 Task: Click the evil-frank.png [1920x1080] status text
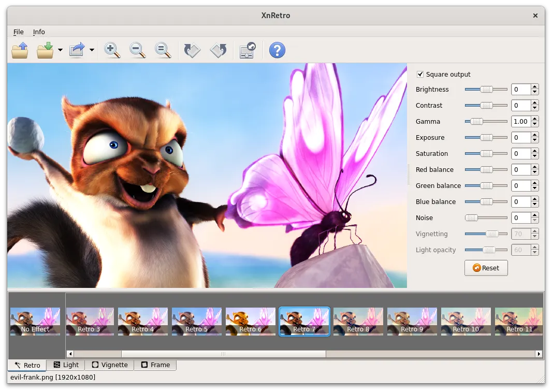(x=53, y=377)
